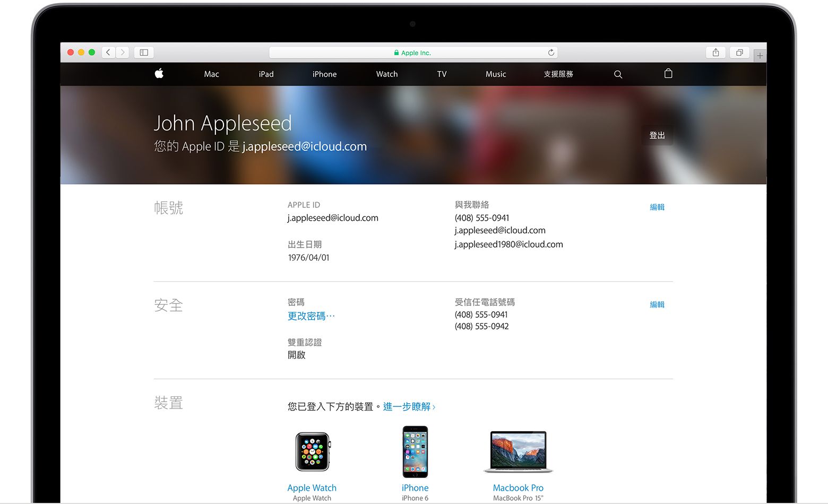Viewport: 828px width, 504px height.
Task: Open the Safari sidebar icon
Action: 143,52
